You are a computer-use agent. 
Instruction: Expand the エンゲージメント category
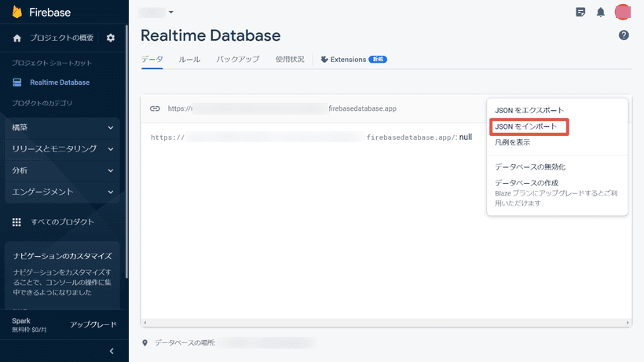point(62,192)
